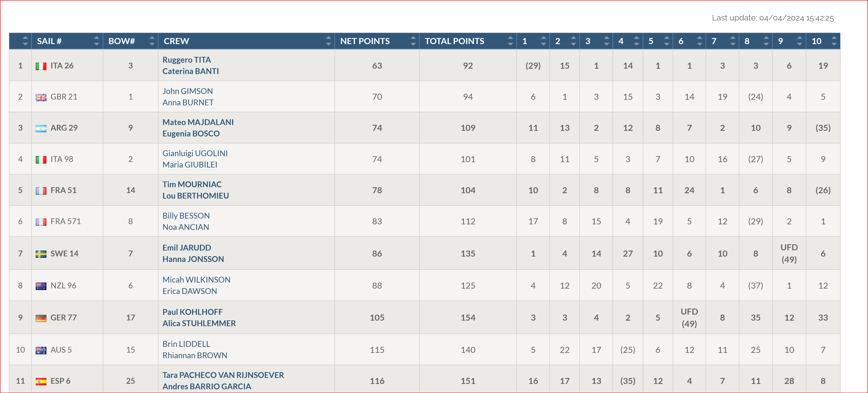Sort by race 9 column header

pyautogui.click(x=789, y=41)
